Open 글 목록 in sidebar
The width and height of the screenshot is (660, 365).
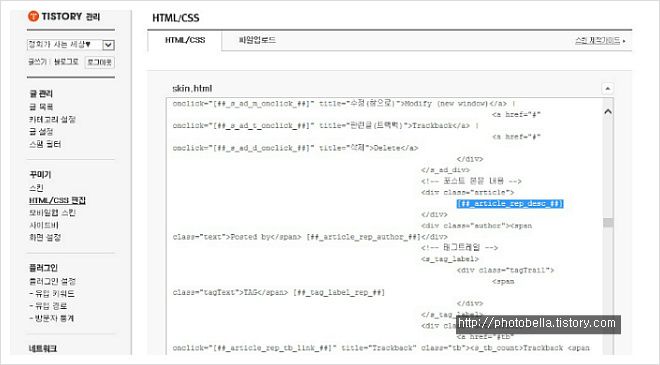(x=41, y=107)
